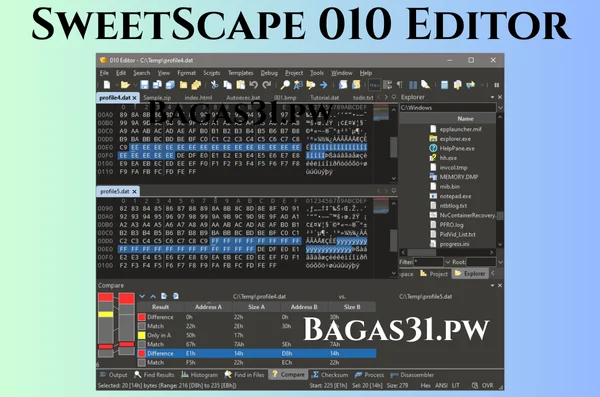Switch to the Sample.zip tab
This screenshot has height=397, width=600.
157,98
